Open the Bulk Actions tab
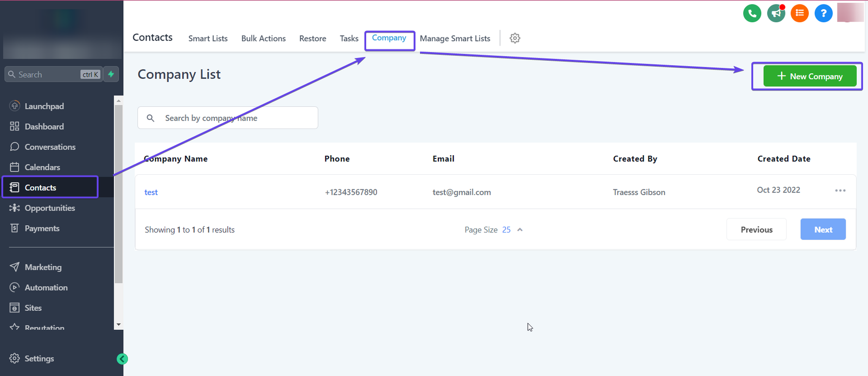The width and height of the screenshot is (868, 376). [263, 39]
